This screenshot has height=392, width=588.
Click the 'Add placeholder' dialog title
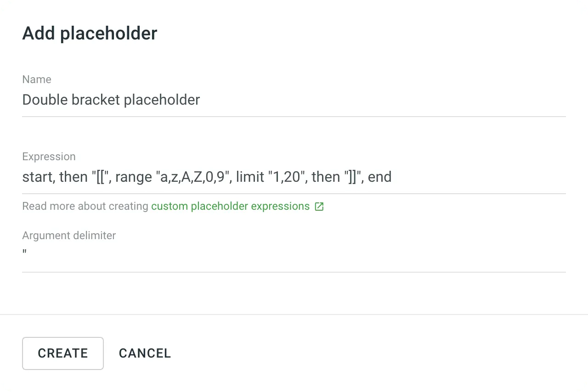(x=90, y=33)
